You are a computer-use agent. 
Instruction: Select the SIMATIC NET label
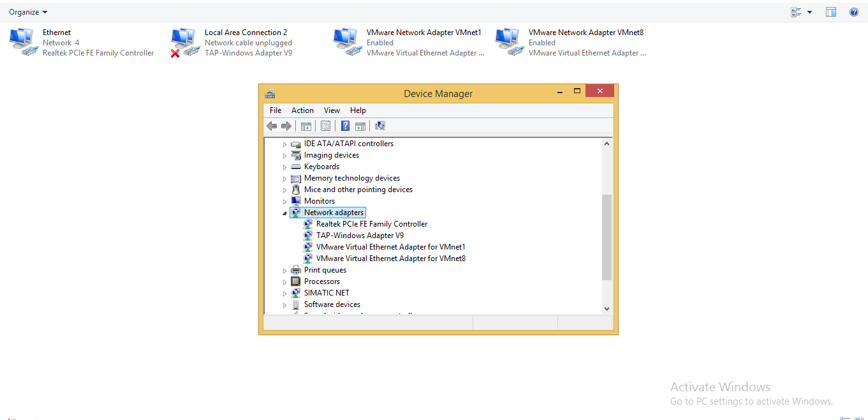coord(327,293)
